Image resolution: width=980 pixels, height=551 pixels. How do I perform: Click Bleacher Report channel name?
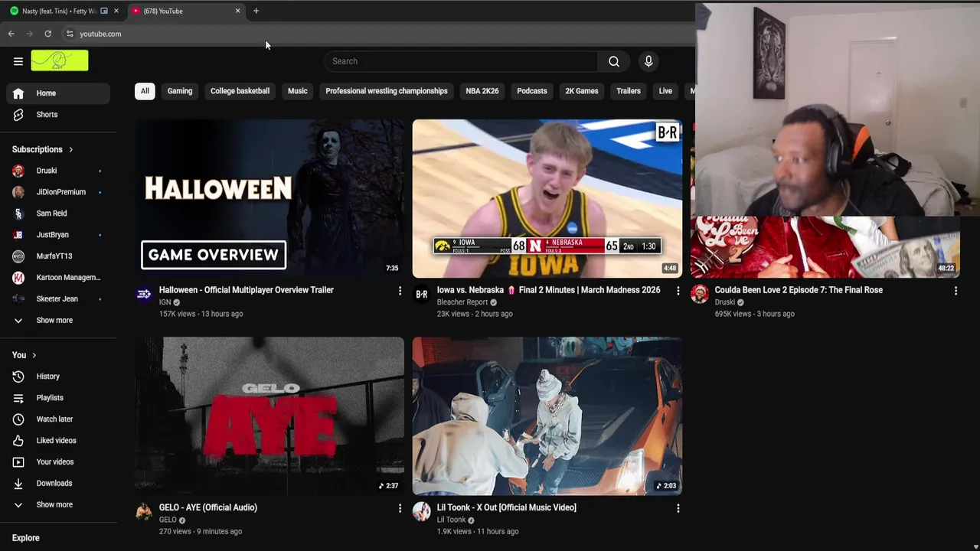coord(462,302)
